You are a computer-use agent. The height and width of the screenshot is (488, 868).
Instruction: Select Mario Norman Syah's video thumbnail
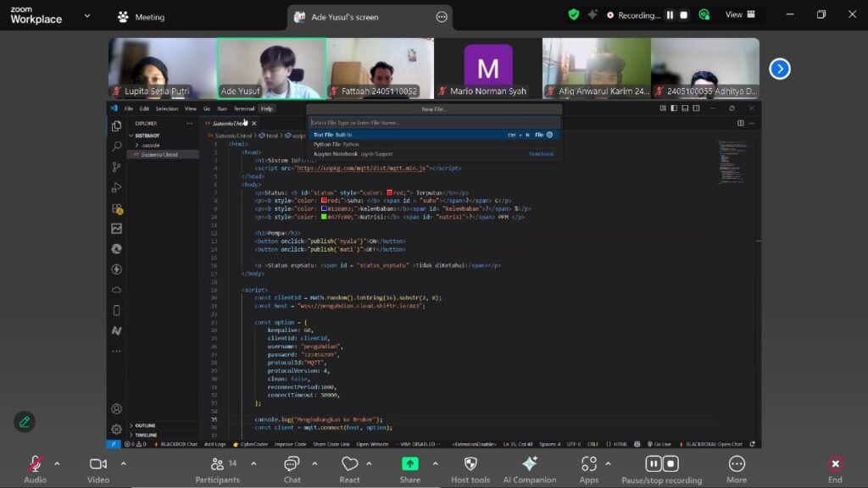(488, 69)
